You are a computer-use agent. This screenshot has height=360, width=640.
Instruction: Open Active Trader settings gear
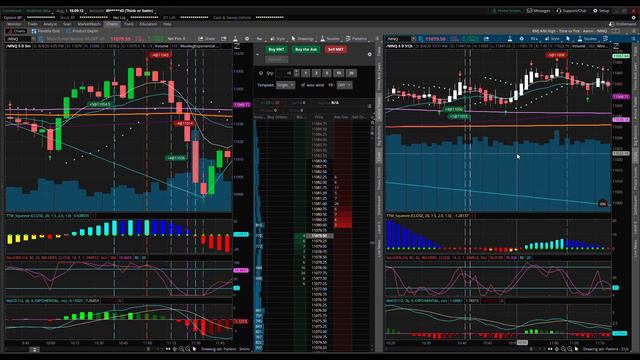coord(369,54)
